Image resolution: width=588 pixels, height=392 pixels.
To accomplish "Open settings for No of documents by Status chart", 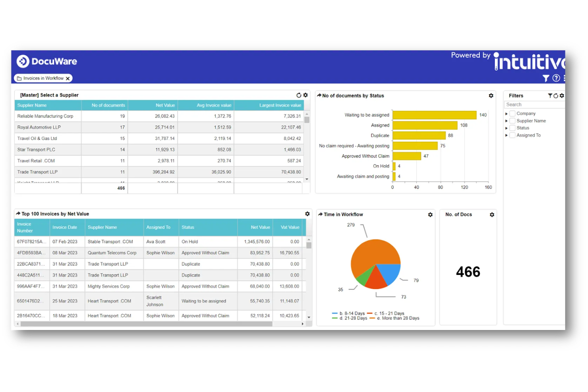I will pos(491,95).
